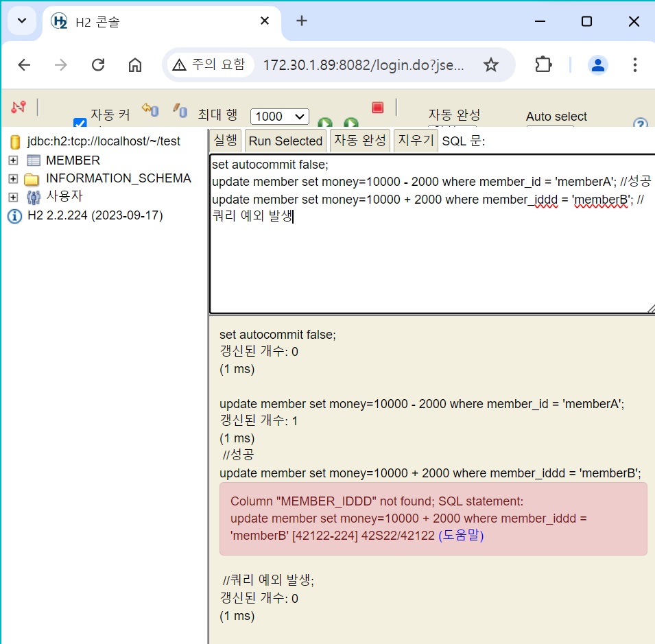The image size is (655, 644).
Task: Click the jdbc:h2:tcp://localhost/~/test tree entry
Action: pos(104,141)
